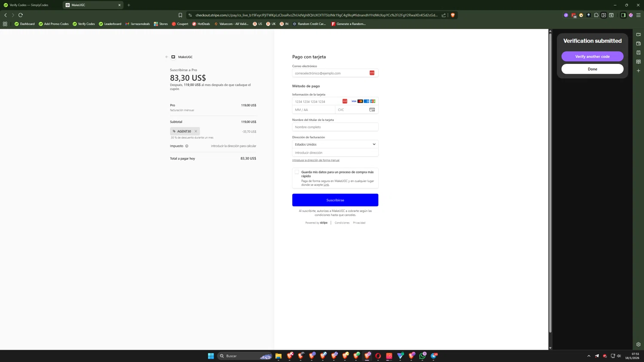
Task: Open WhatsApp from taskbar
Action: pyautogui.click(x=423, y=356)
